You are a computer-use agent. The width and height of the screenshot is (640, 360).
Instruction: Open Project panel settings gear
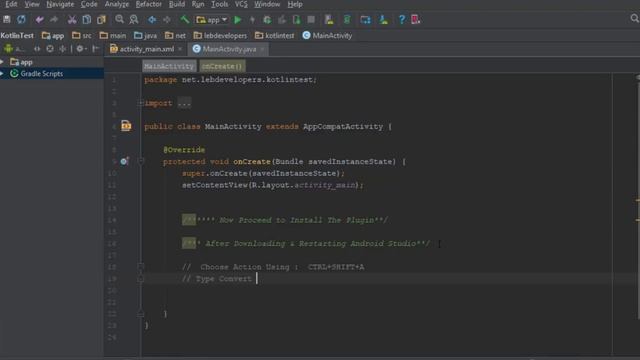[81, 49]
